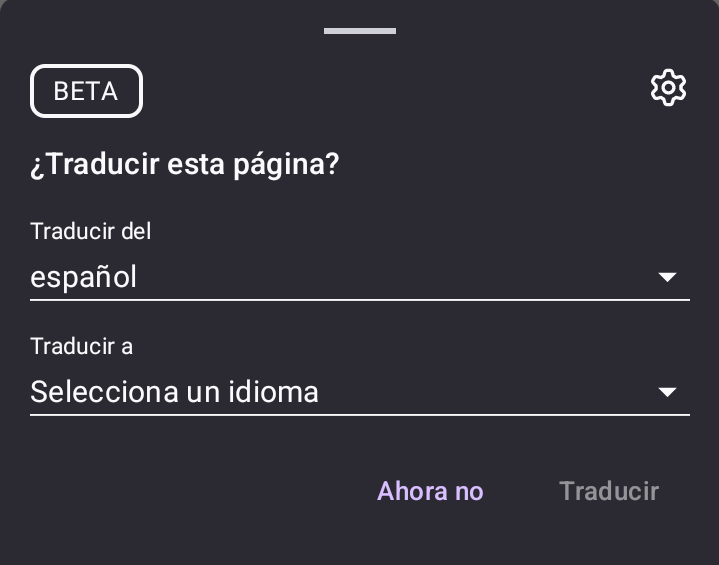Click the Traducir a label
Viewport: 719px width, 565px height.
pyautogui.click(x=81, y=346)
